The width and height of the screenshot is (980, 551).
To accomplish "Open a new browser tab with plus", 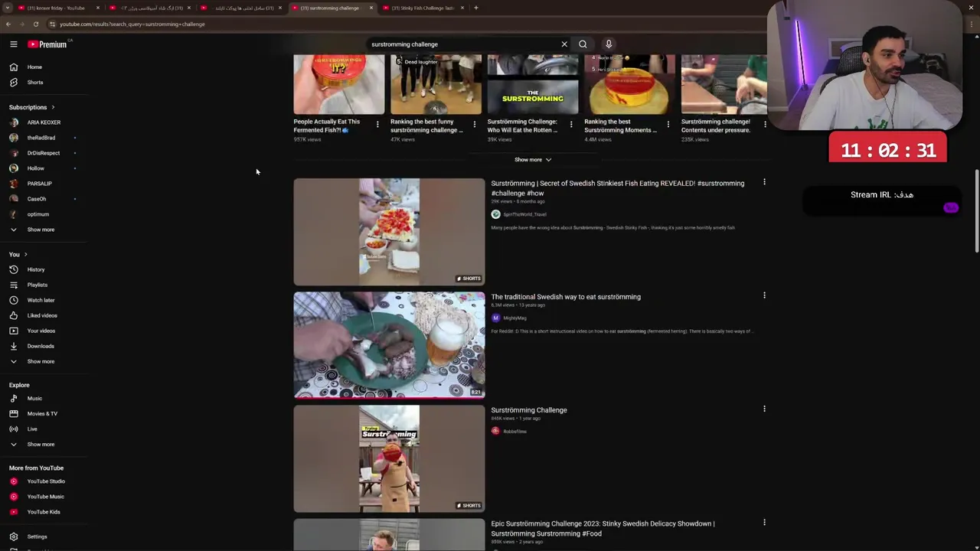I will (475, 8).
